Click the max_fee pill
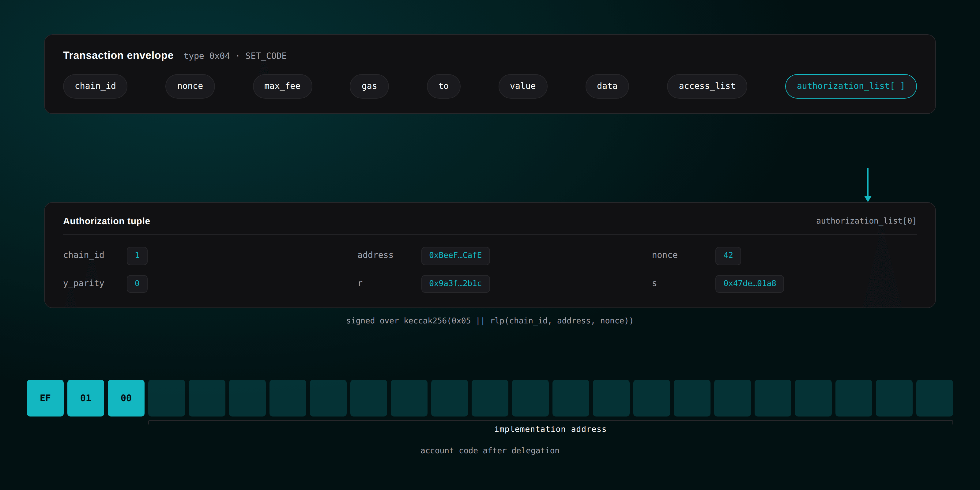 click(x=282, y=86)
